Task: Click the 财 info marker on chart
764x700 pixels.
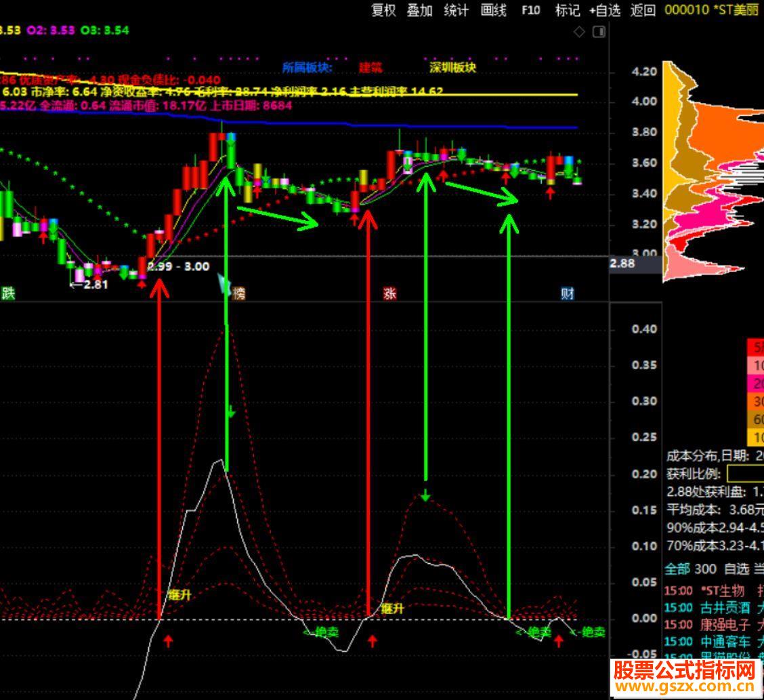Action: [x=568, y=293]
